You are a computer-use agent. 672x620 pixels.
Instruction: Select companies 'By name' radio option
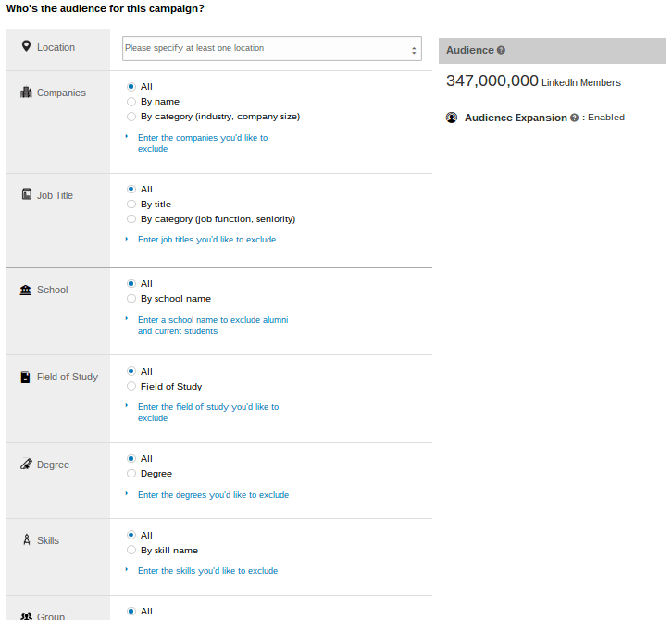[131, 102]
